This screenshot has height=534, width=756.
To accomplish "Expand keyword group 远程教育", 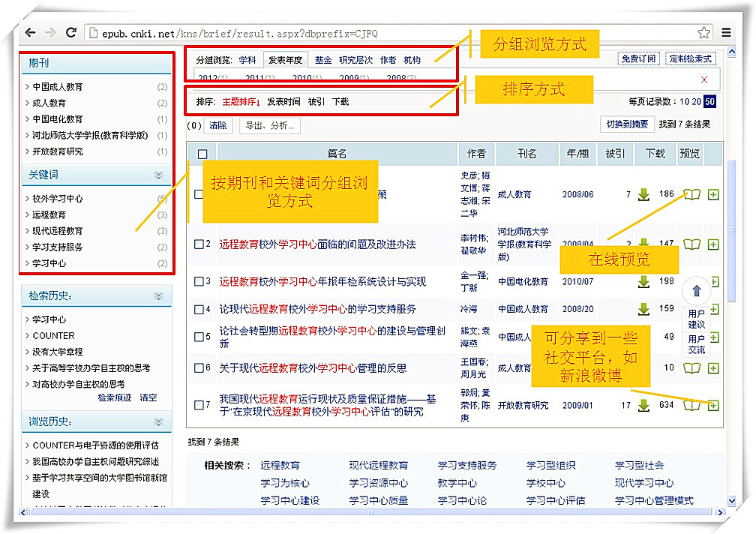I will pos(49,215).
